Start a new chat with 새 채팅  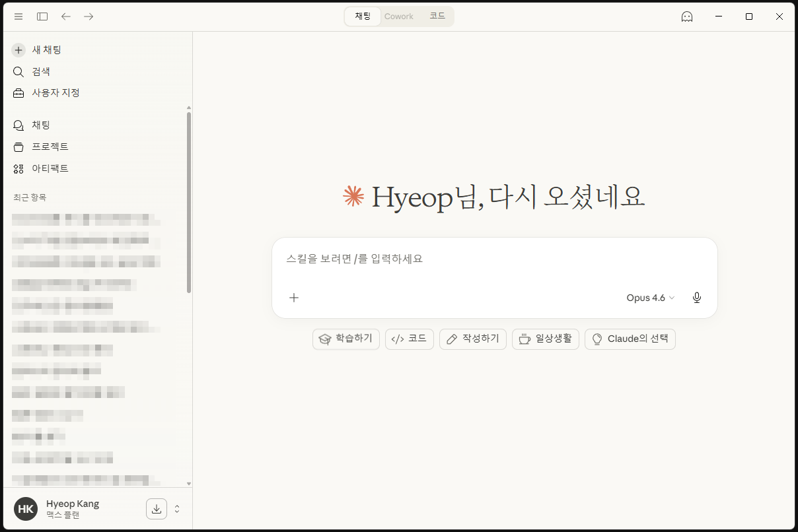pos(46,50)
